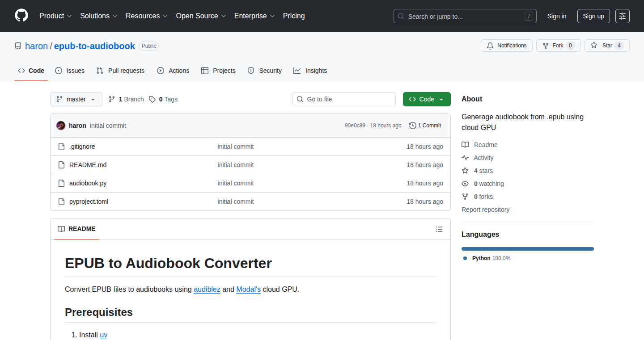
Task: Open the GitHub home logo
Action: (x=21, y=16)
